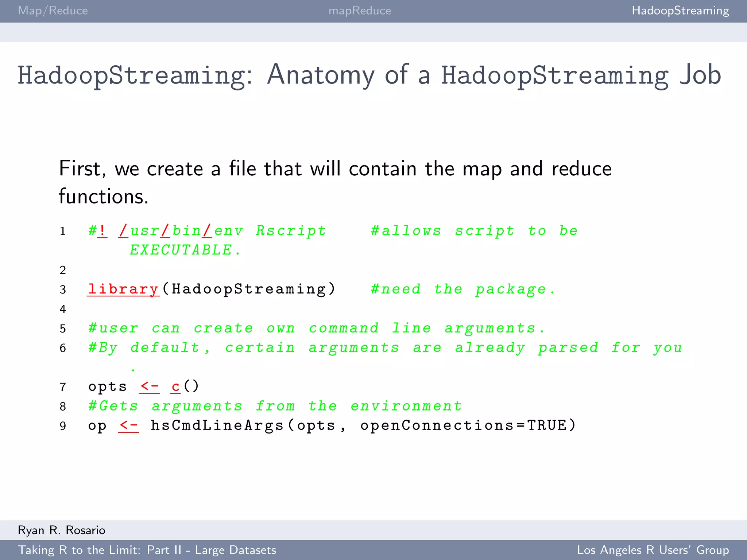This screenshot has width=747, height=560.
Task: Click line number 9 of the code
Action: coord(63,426)
